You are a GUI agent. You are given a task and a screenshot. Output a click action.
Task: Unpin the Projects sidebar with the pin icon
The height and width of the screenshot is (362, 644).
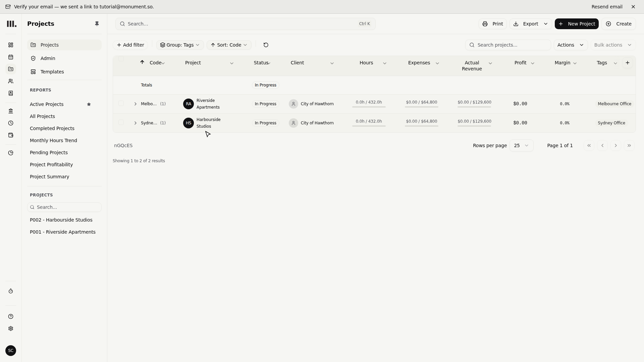pyautogui.click(x=97, y=24)
